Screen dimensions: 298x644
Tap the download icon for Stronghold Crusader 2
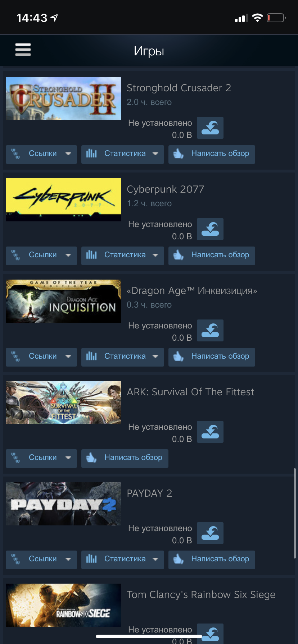point(210,128)
